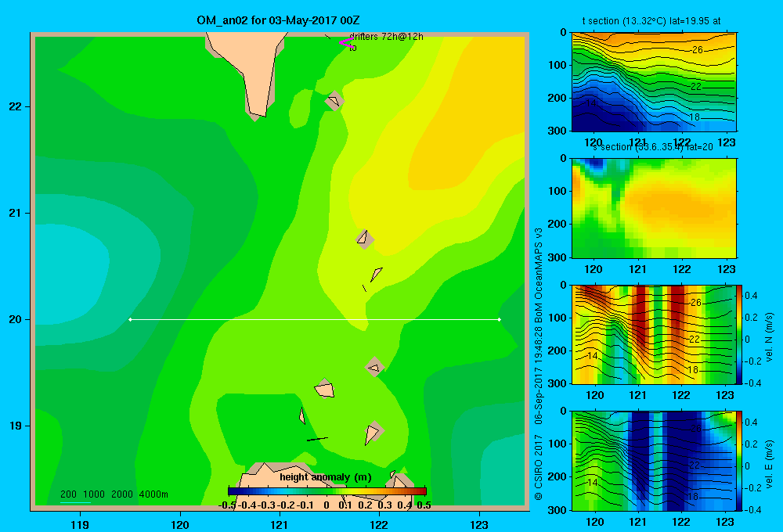
Task: Click longitude label "119" under main map
Action: tap(80, 524)
